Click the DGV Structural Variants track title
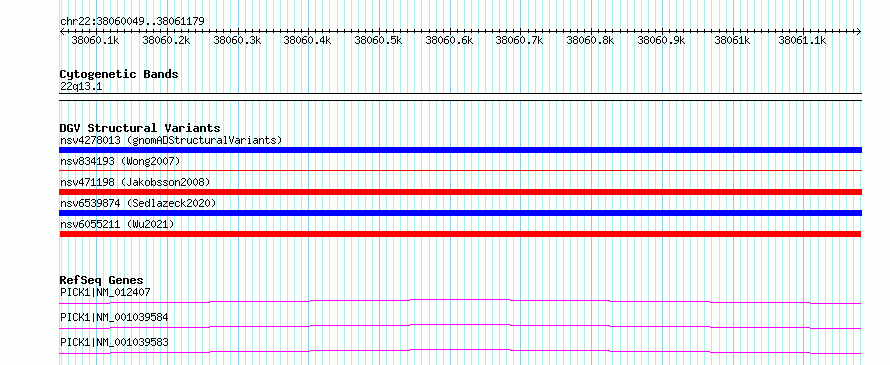 140,128
